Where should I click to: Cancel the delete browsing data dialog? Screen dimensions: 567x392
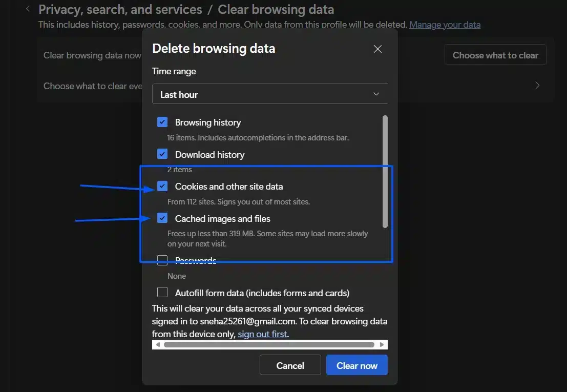pyautogui.click(x=290, y=365)
